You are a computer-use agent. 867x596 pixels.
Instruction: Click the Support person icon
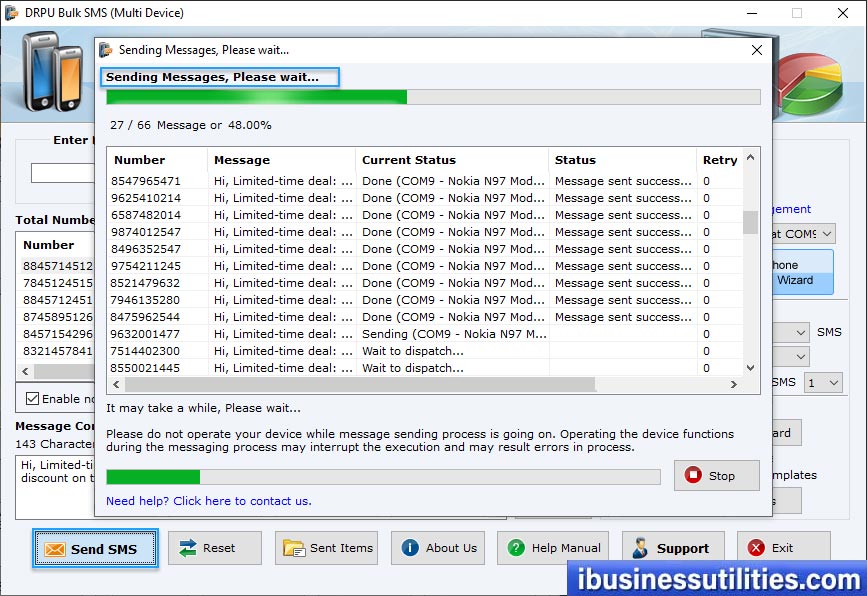pos(640,548)
